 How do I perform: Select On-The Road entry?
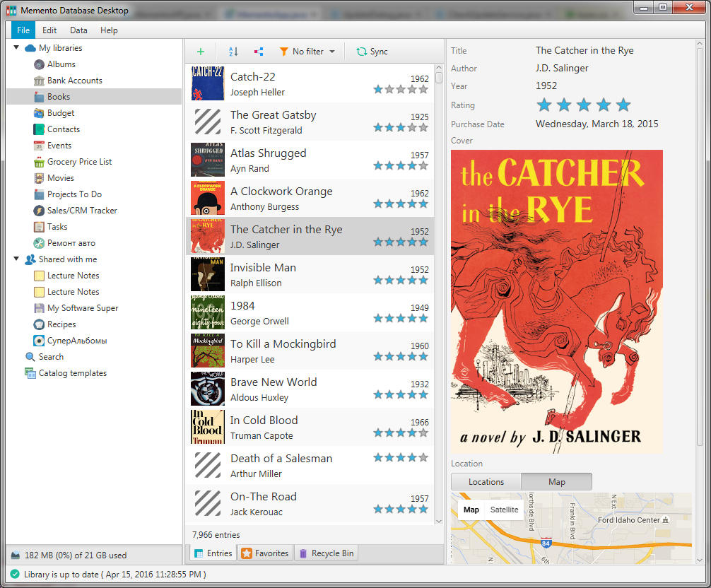pos(310,503)
